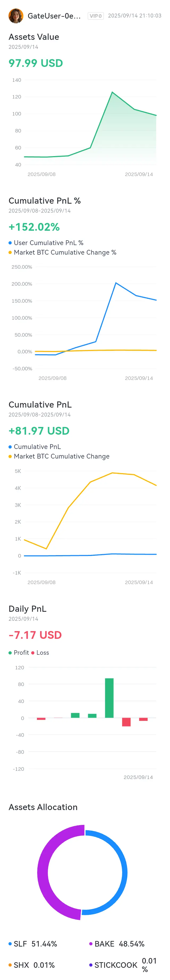Click the 97.99 USD assets value
The height and width of the screenshot is (980, 170).
click(x=36, y=63)
